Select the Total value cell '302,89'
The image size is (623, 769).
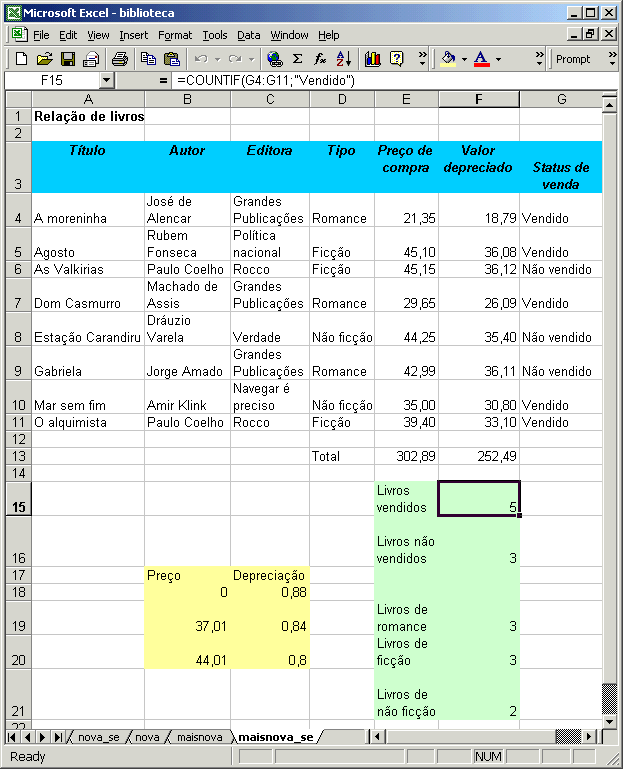407,456
